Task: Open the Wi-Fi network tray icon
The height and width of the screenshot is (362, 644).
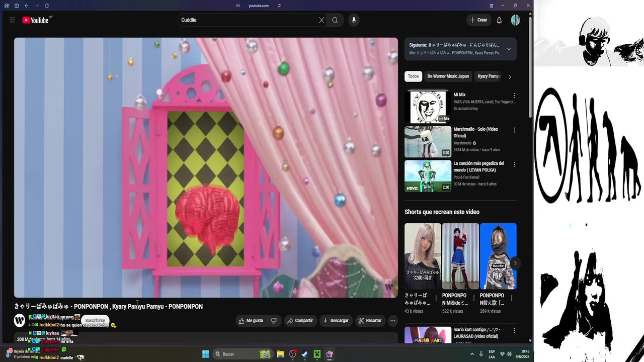Action: [x=502, y=354]
